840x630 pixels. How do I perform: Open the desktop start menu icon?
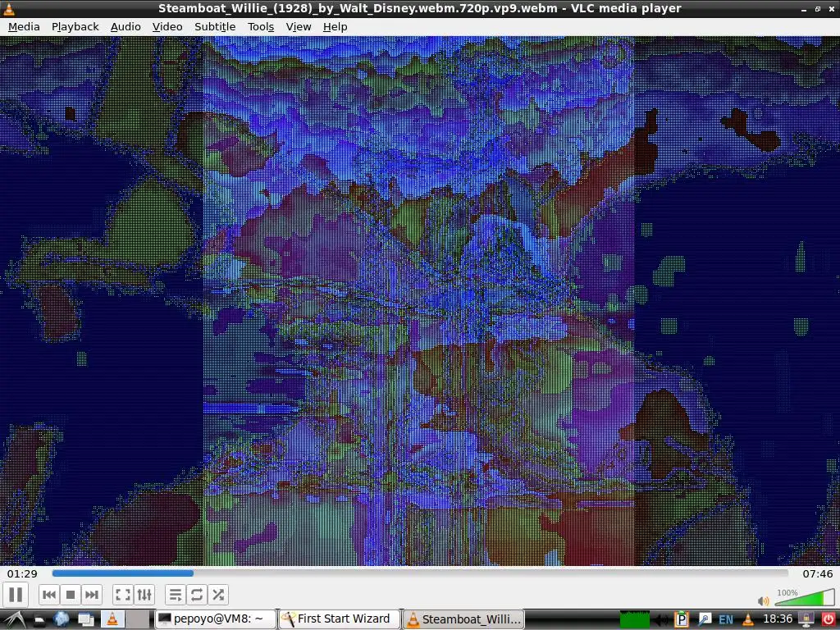pos(15,619)
